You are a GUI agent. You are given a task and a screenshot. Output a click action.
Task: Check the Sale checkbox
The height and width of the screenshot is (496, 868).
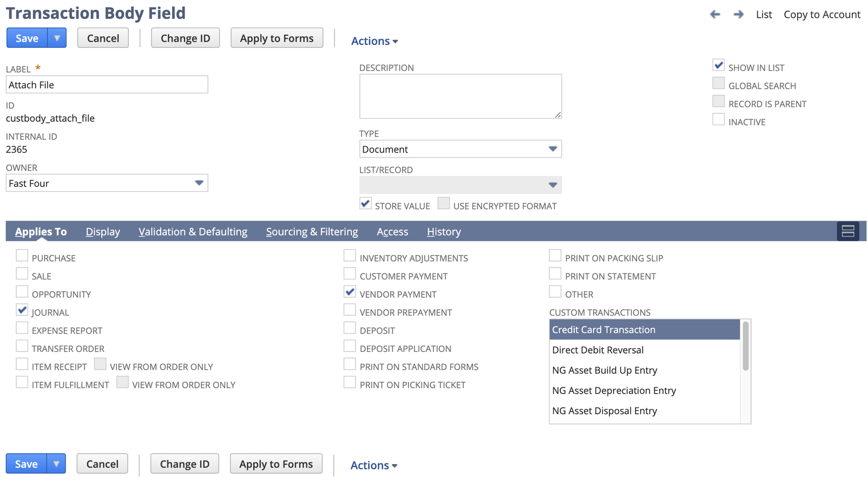(x=22, y=274)
